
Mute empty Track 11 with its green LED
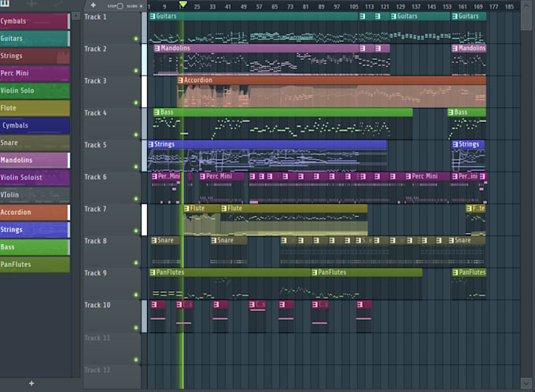[136, 360]
